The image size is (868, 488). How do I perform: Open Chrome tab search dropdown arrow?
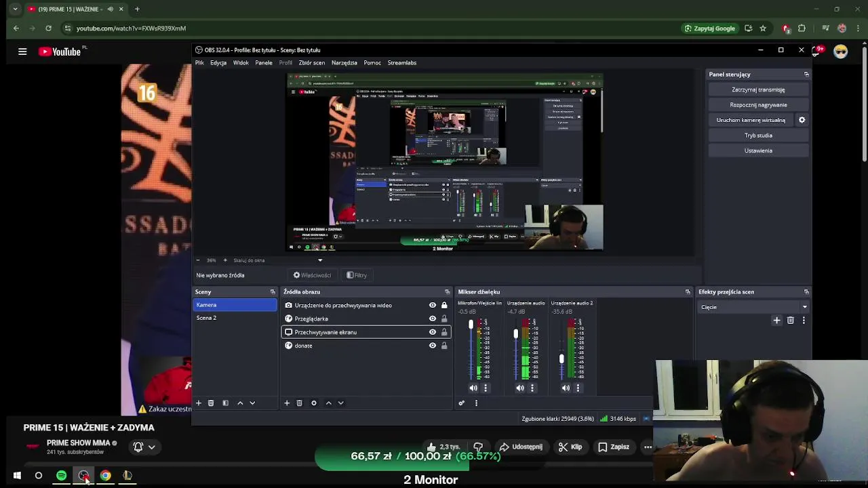(15, 9)
